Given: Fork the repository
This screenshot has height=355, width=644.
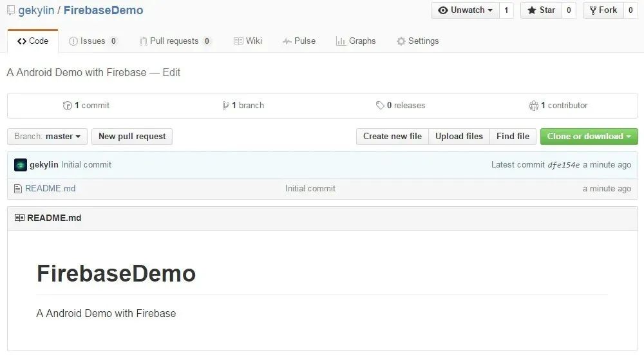Looking at the screenshot, I should pyautogui.click(x=603, y=10).
